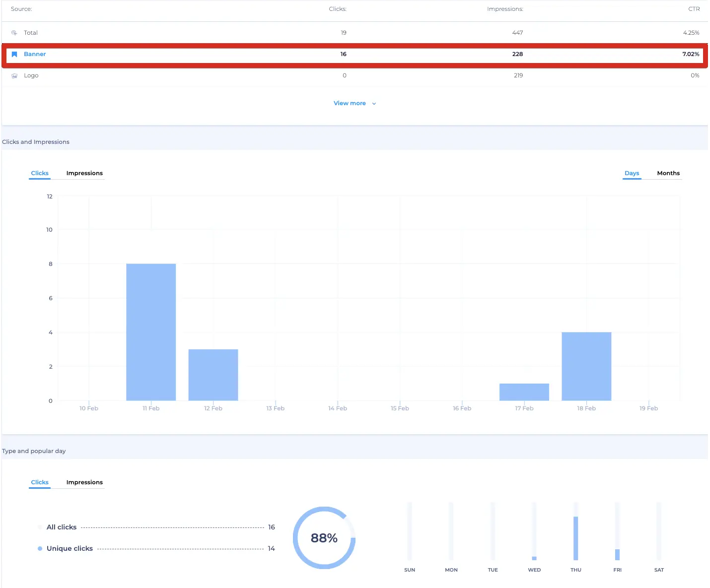
Task: Click the Banner bookmark icon
Action: click(x=14, y=54)
